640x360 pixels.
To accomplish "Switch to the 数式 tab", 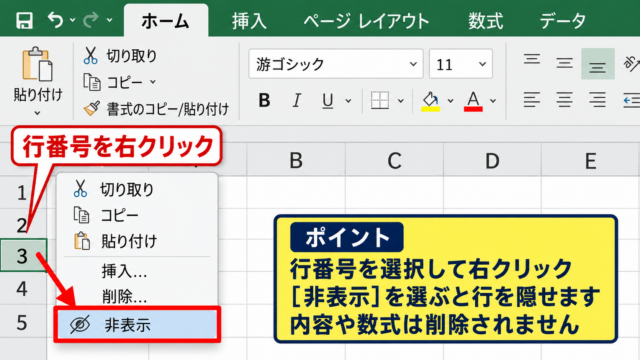I will coord(485,21).
